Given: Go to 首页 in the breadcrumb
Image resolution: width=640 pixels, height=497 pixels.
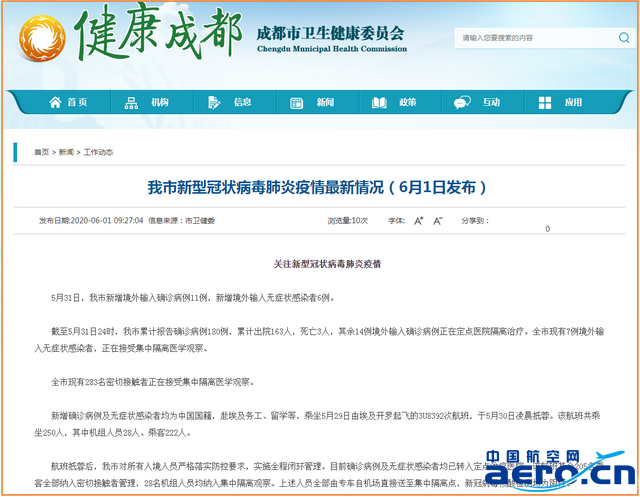Looking at the screenshot, I should pyautogui.click(x=42, y=152).
